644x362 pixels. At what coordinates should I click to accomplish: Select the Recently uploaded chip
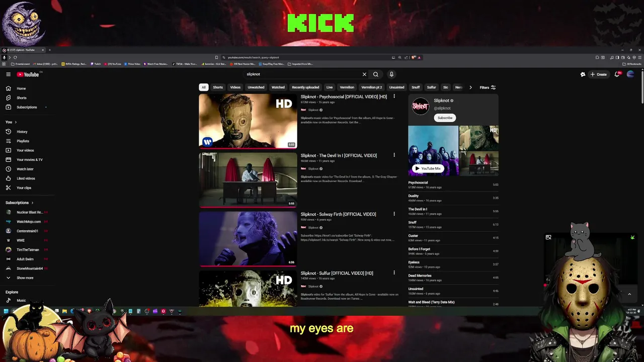(305, 87)
